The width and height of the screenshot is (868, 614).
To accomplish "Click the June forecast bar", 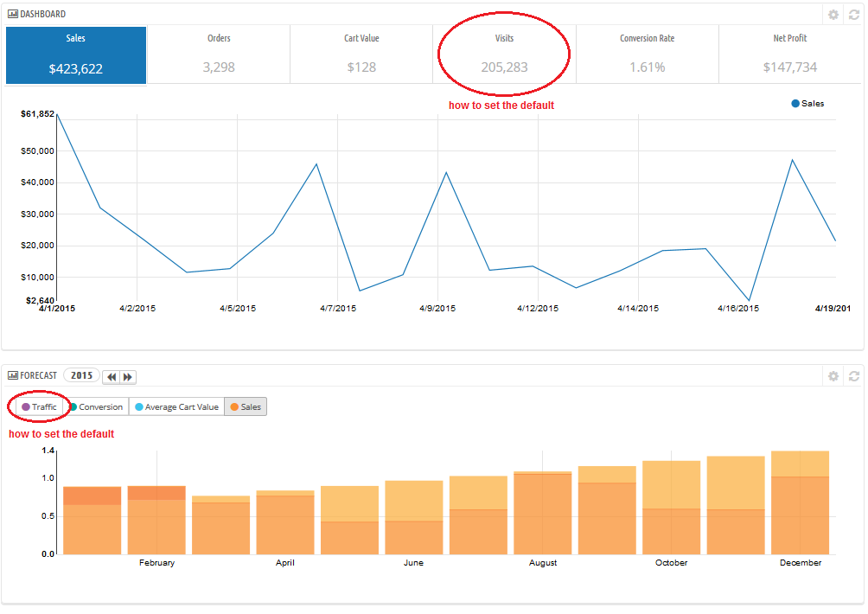I will 414,518.
